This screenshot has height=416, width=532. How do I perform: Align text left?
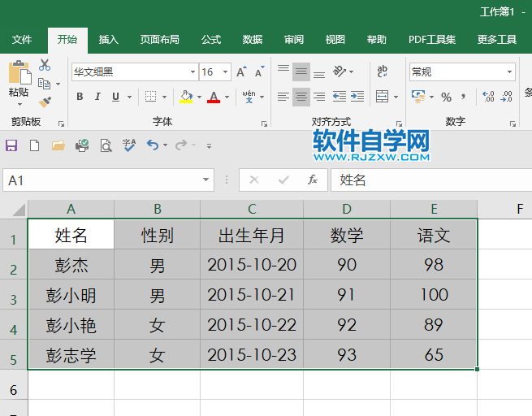283,97
